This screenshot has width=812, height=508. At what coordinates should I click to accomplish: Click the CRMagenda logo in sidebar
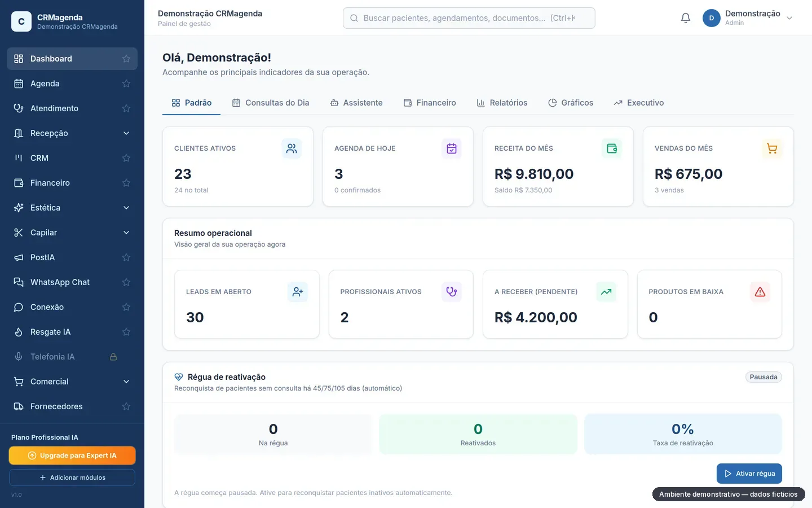click(x=21, y=21)
